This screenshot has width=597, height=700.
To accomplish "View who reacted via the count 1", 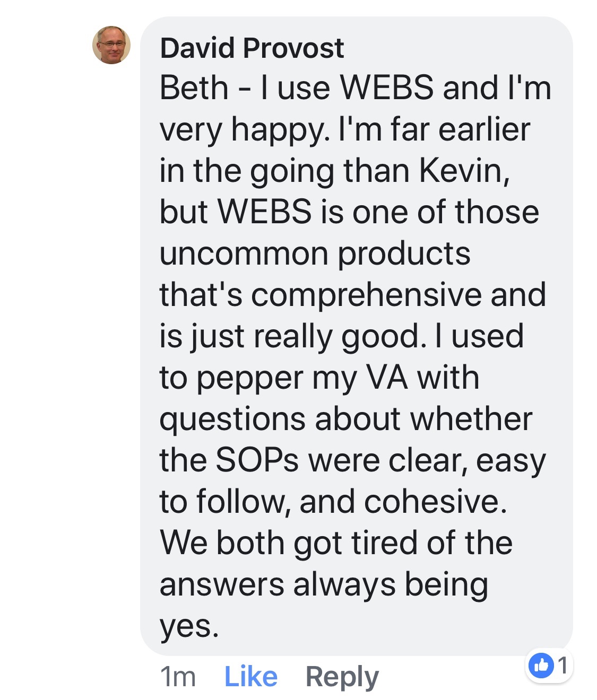I will point(563,665).
